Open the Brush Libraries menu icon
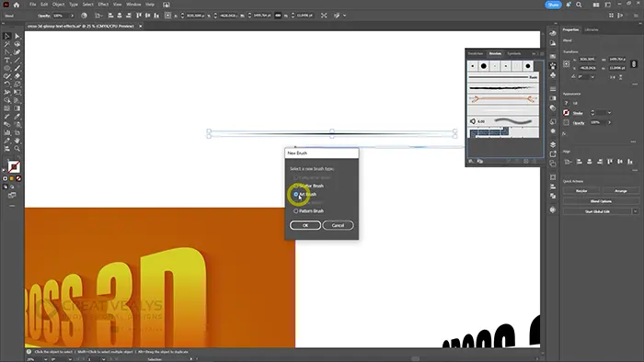The image size is (644, 362). click(x=471, y=161)
